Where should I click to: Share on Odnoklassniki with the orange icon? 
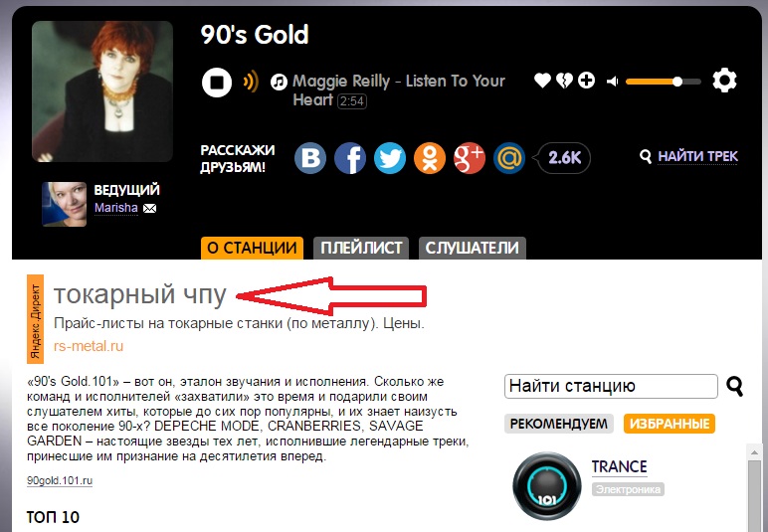click(430, 158)
